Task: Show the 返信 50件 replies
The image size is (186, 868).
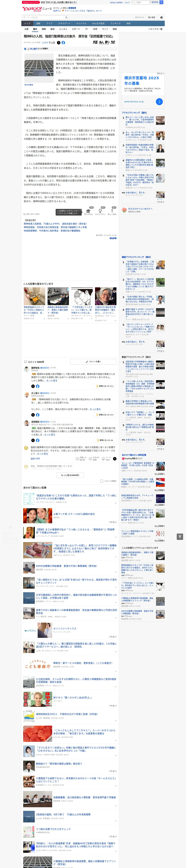Action: coord(35,459)
